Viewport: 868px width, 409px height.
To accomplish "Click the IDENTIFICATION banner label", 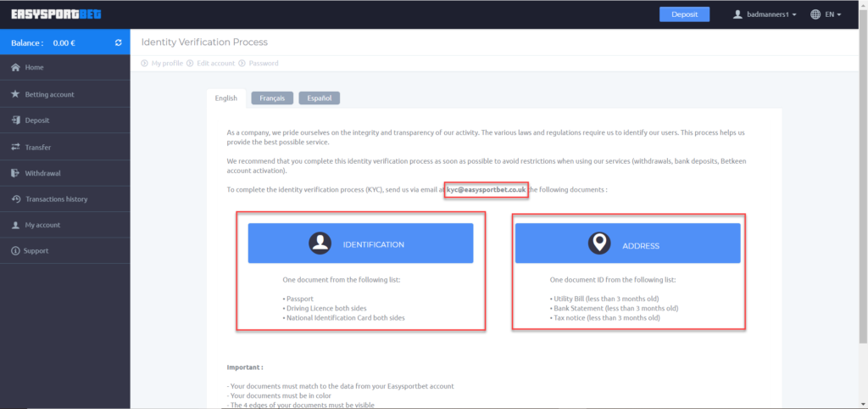I will pyautogui.click(x=374, y=244).
